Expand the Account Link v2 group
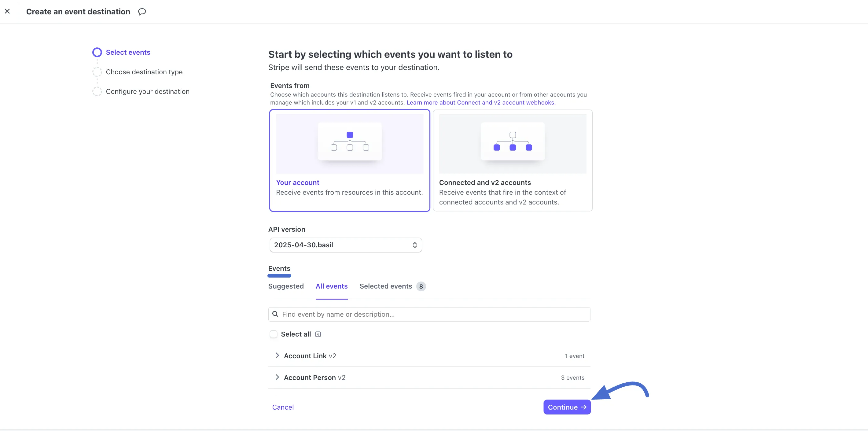868x431 pixels. [x=277, y=355]
